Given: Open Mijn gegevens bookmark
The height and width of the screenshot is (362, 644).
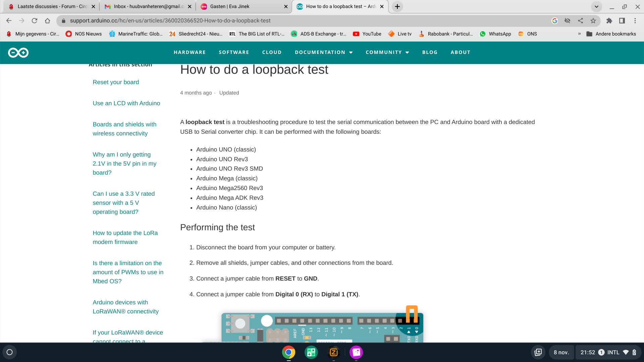Looking at the screenshot, I should click(x=33, y=34).
